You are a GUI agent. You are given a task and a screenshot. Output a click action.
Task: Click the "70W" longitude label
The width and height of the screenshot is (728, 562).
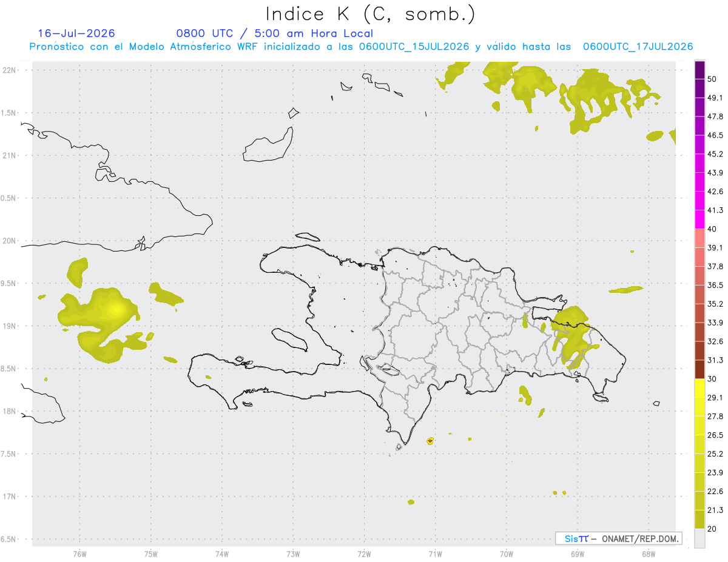(x=506, y=554)
